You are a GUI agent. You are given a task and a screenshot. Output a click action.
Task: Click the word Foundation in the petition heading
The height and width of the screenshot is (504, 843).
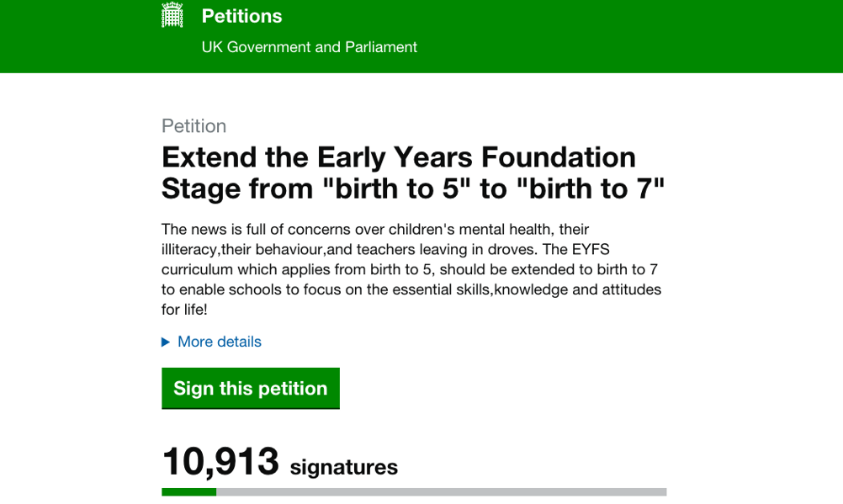[x=558, y=157]
